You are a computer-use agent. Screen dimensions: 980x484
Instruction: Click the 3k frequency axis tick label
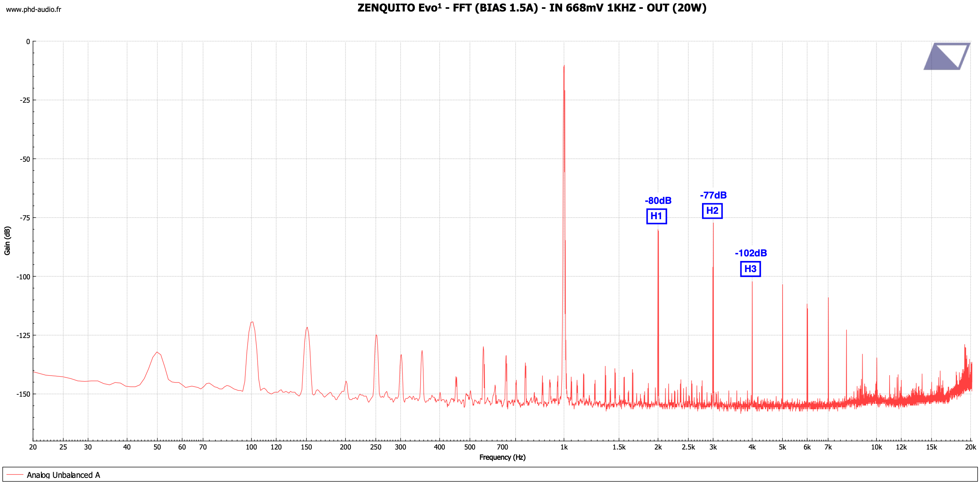click(713, 447)
